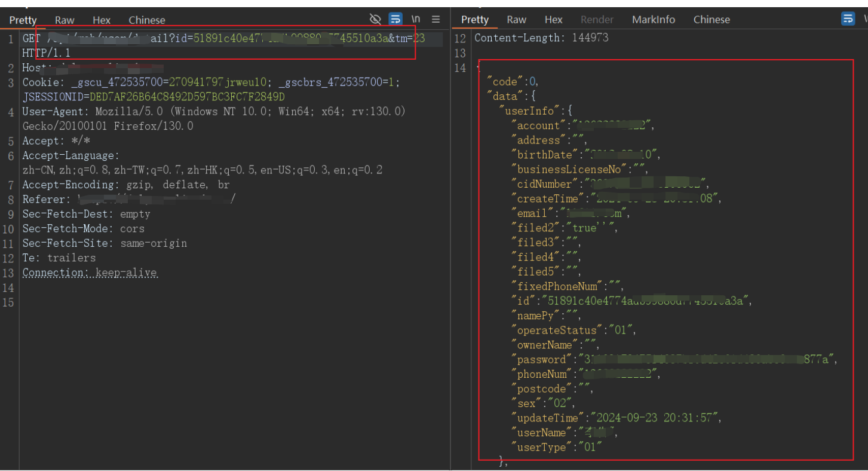Screen dimensions: 868x471
Task: Click the Accept: */* header
Action: click(56, 141)
